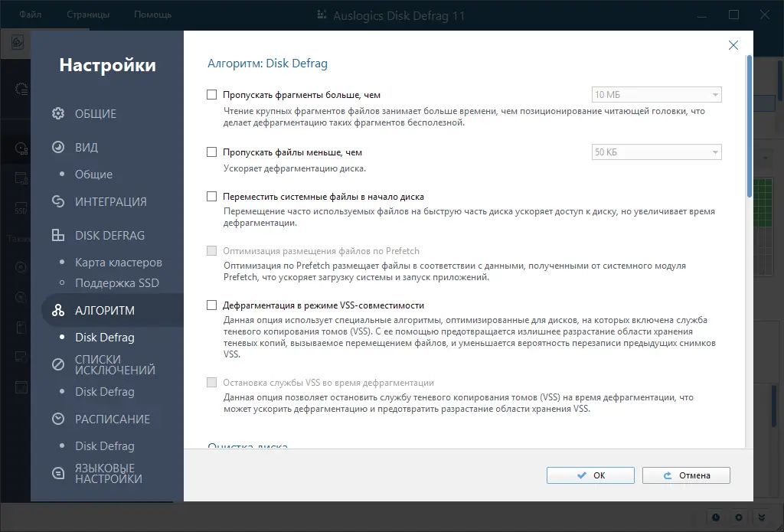
Task: Click the settings panel vertical scrollbar
Action: pyautogui.click(x=749, y=126)
